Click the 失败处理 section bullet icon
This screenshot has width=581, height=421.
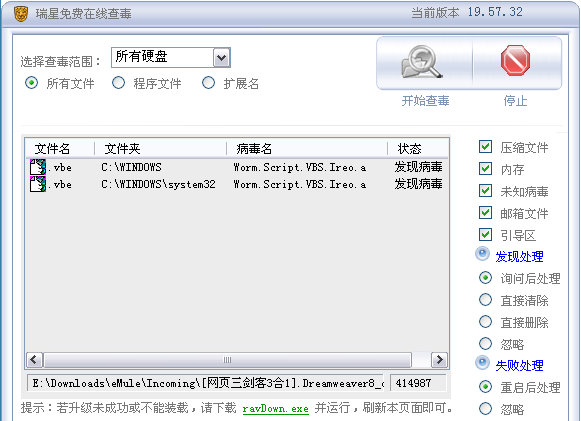(x=482, y=363)
